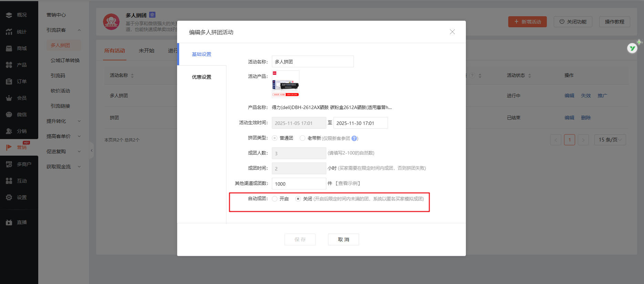Select the 互动 interaction icon
The height and width of the screenshot is (284, 644).
(9, 181)
